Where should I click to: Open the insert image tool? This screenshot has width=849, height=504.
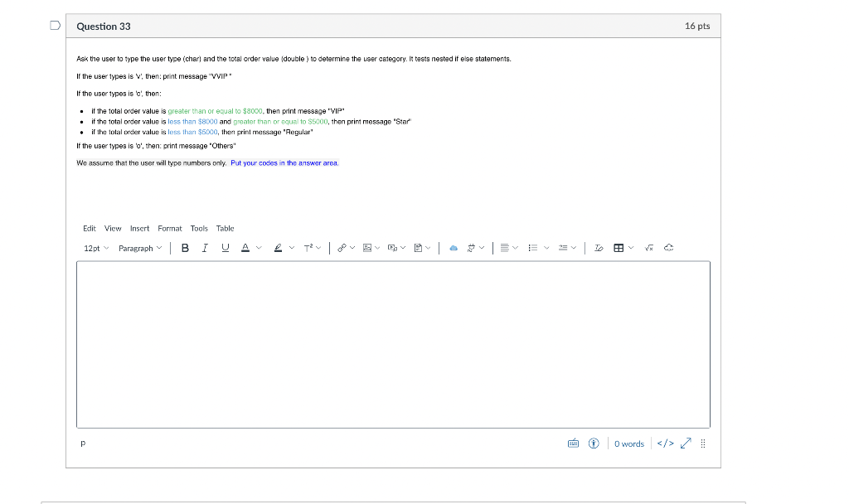click(x=367, y=247)
